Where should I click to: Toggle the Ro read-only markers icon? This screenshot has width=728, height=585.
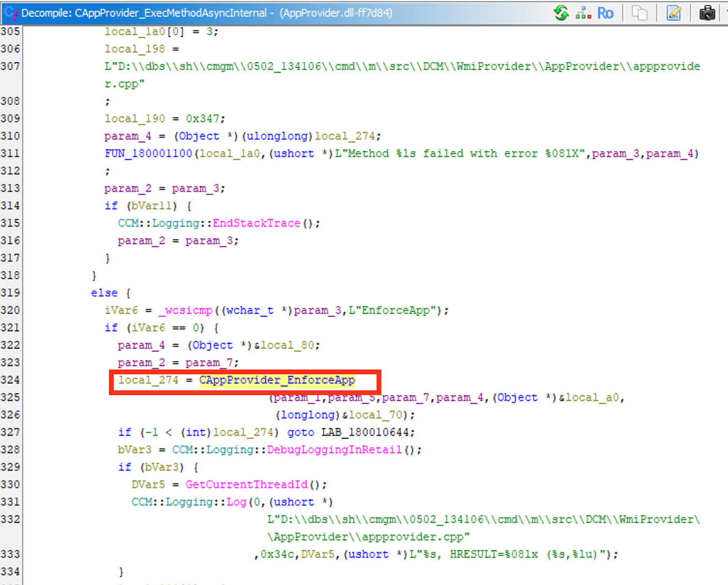(605, 13)
